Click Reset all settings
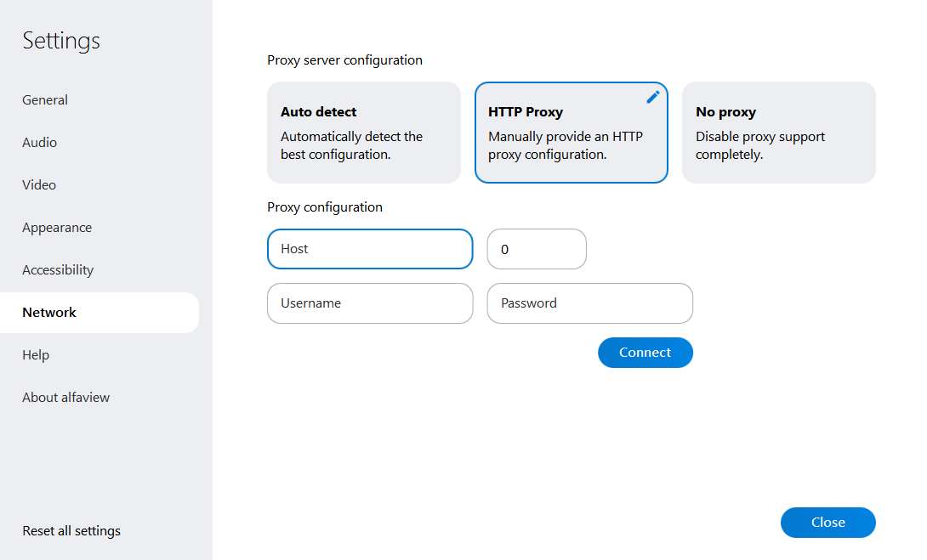Viewport: 927px width, 560px height. (x=71, y=531)
